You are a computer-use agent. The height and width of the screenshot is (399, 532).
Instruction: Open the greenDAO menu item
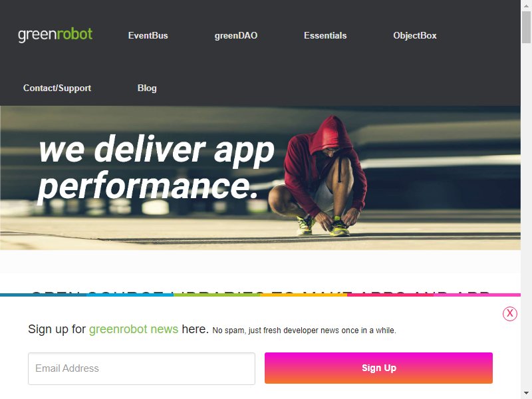(x=236, y=36)
